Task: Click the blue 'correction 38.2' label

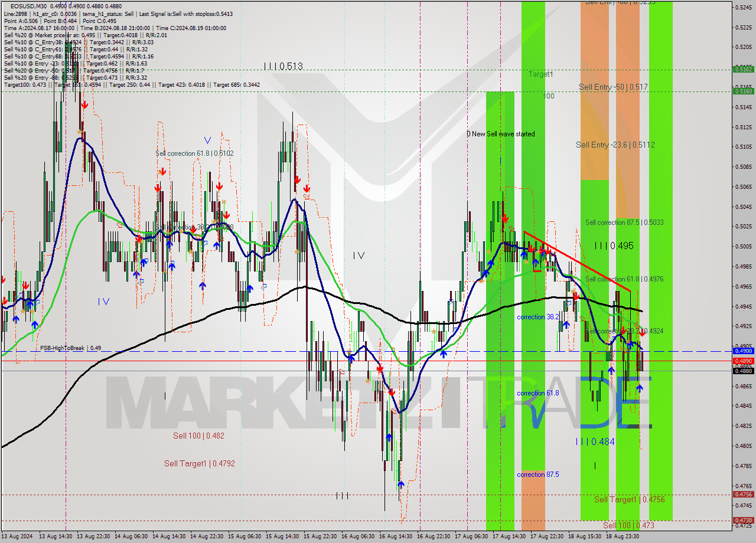Action: pyautogui.click(x=538, y=317)
